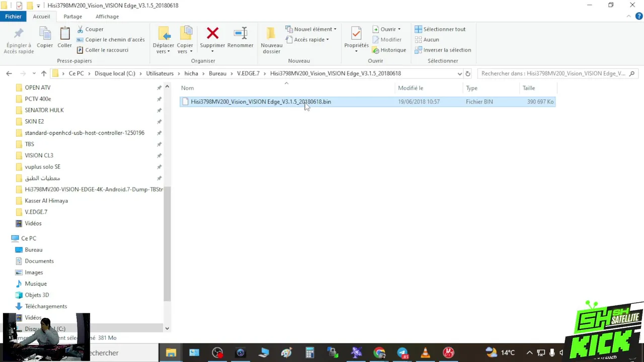The height and width of the screenshot is (362, 644).
Task: Click Inverser la sélection
Action: tap(443, 50)
